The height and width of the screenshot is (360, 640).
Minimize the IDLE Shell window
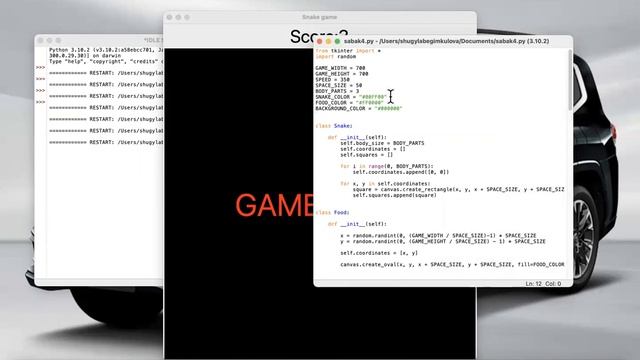point(49,40)
